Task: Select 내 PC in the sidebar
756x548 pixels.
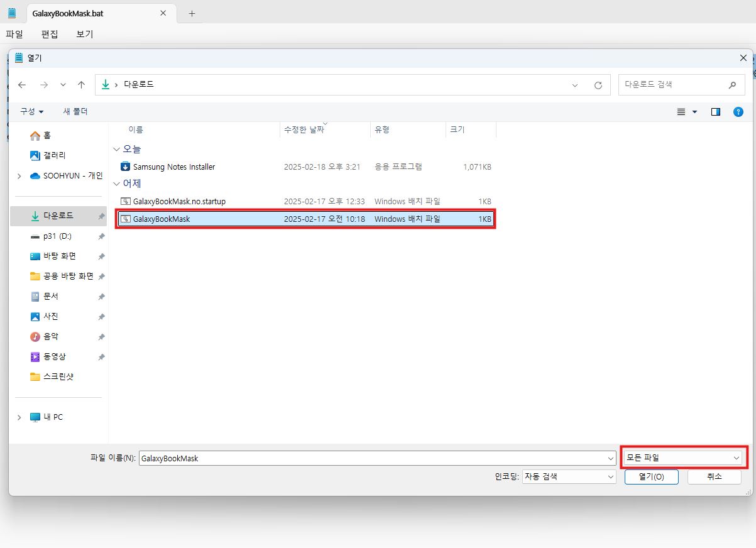Action: point(53,417)
